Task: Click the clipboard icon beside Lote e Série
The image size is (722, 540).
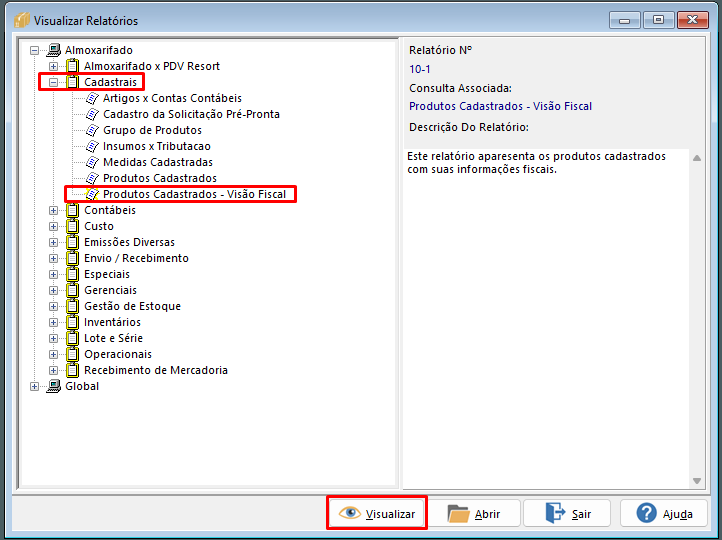Action: coord(72,338)
